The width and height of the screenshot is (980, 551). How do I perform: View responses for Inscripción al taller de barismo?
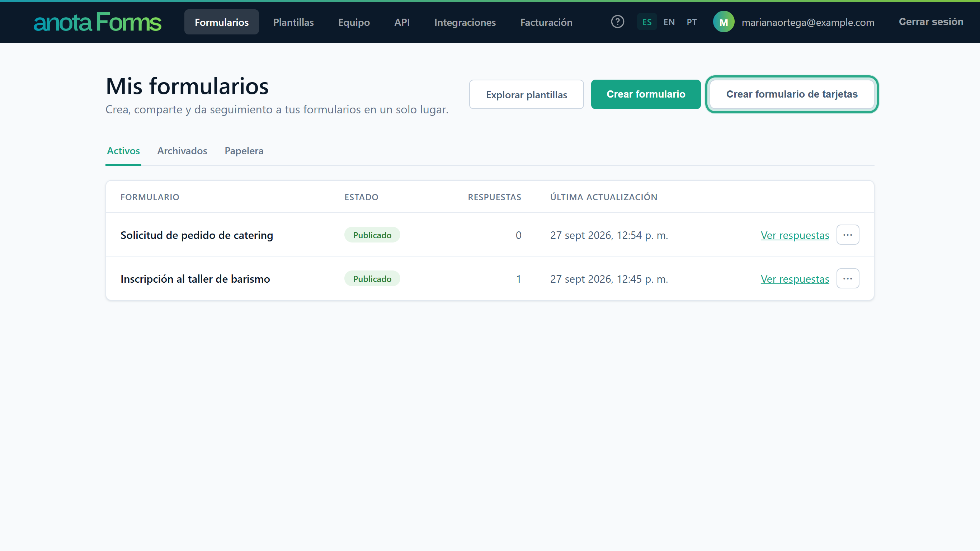[795, 279]
